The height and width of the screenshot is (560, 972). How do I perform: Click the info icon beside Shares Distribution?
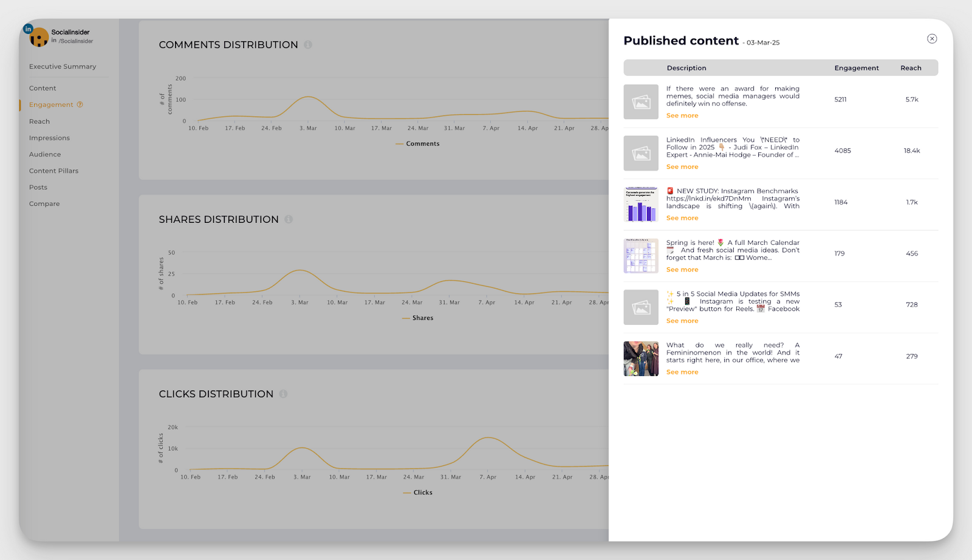pyautogui.click(x=288, y=219)
